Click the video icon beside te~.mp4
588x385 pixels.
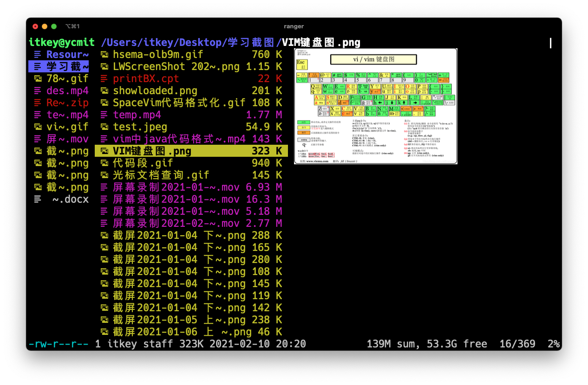tap(38, 115)
